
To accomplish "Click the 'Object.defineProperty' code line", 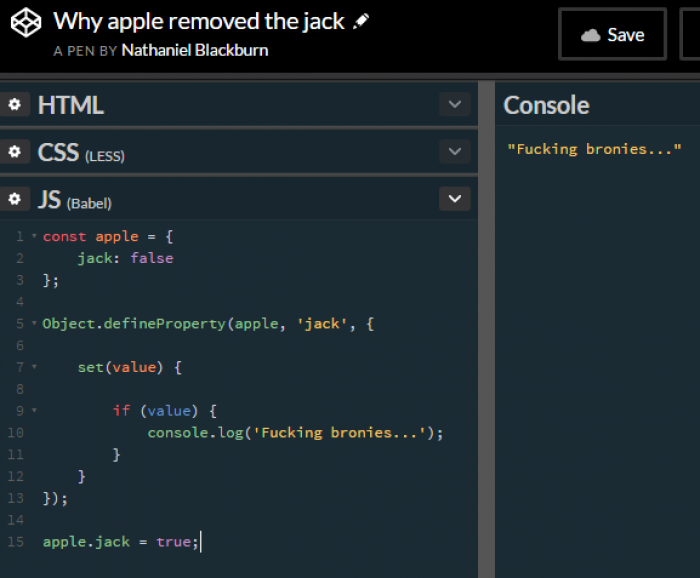I will pyautogui.click(x=208, y=324).
